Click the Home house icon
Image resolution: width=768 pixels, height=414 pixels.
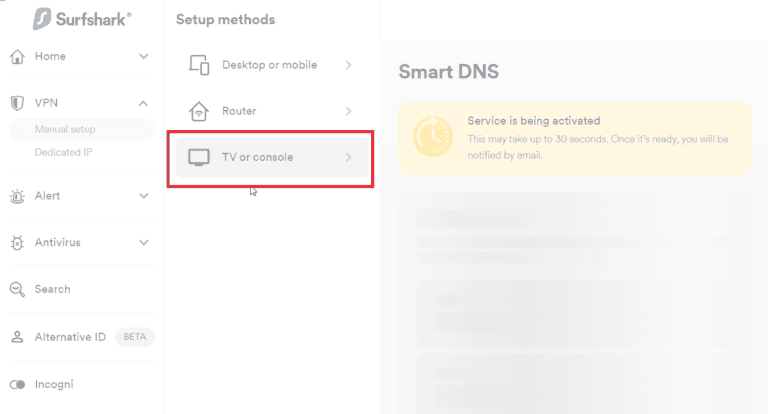click(x=16, y=57)
